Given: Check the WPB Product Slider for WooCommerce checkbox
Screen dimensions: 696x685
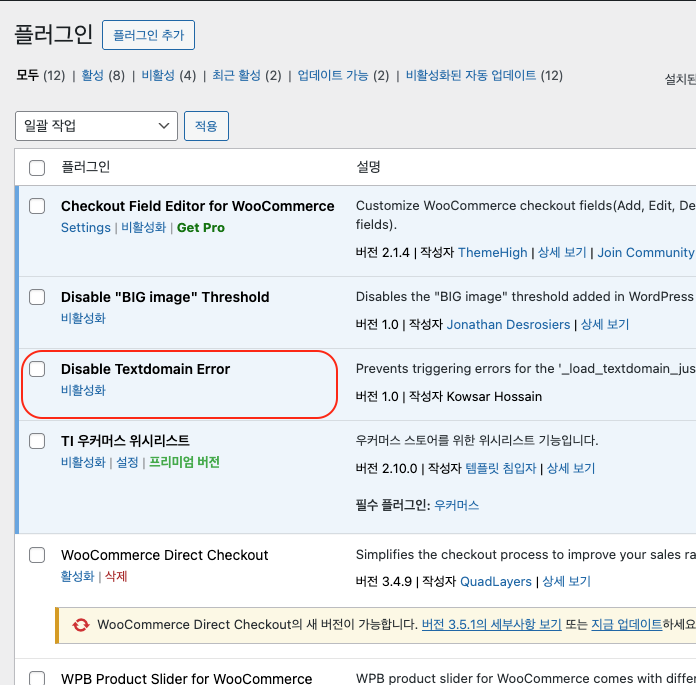Looking at the screenshot, I should 37,678.
